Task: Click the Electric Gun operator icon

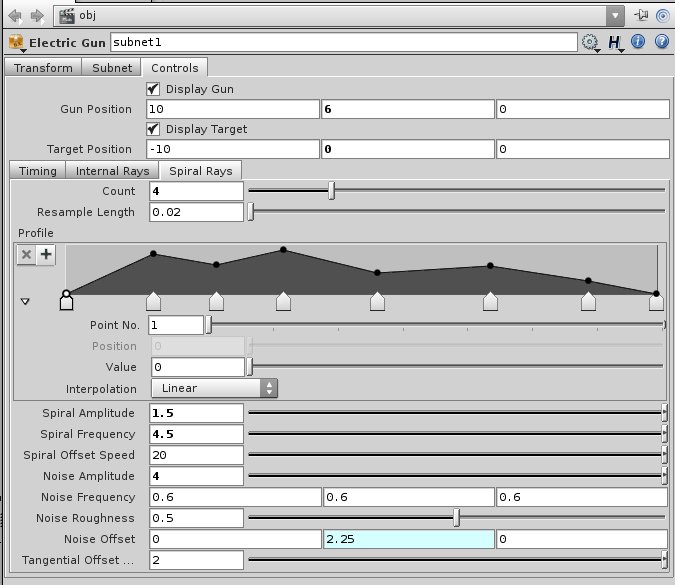Action: click(x=16, y=42)
